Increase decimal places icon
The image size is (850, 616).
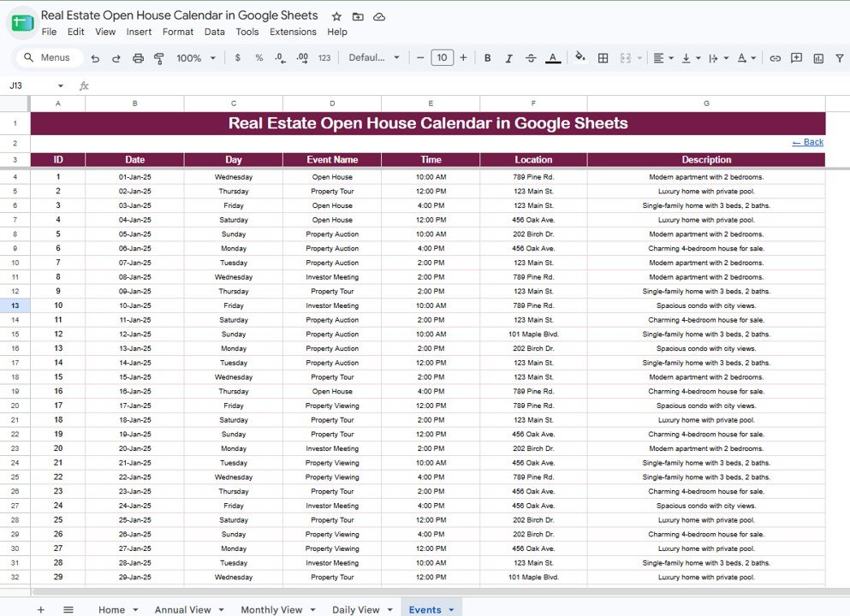click(302, 58)
